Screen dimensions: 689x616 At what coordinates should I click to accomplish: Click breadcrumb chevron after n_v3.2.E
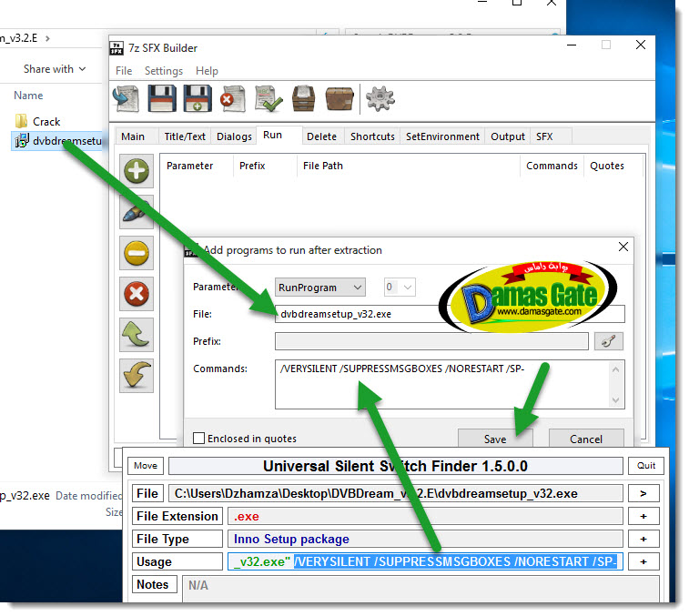(47, 38)
